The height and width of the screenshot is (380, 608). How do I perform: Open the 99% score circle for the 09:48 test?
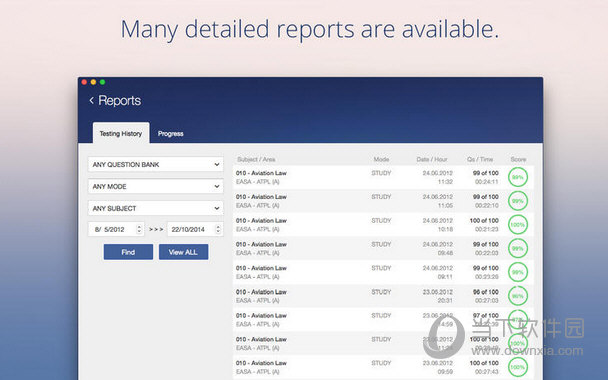pos(518,249)
